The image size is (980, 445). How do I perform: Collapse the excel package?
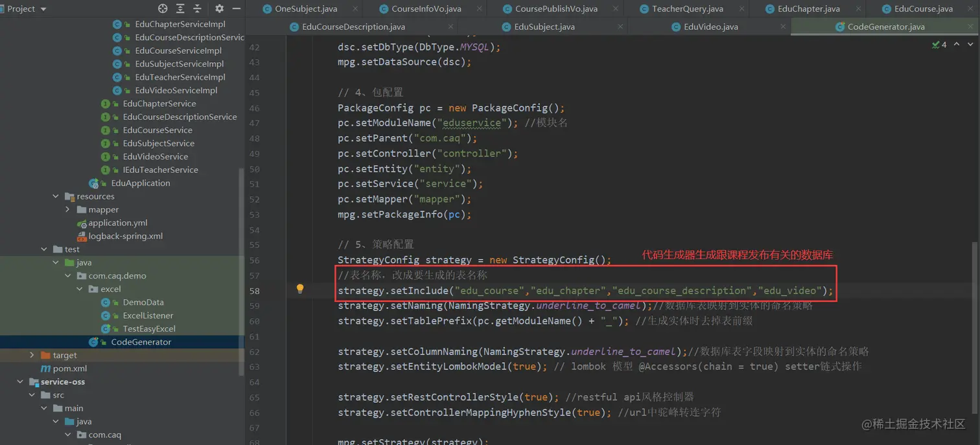(80, 289)
